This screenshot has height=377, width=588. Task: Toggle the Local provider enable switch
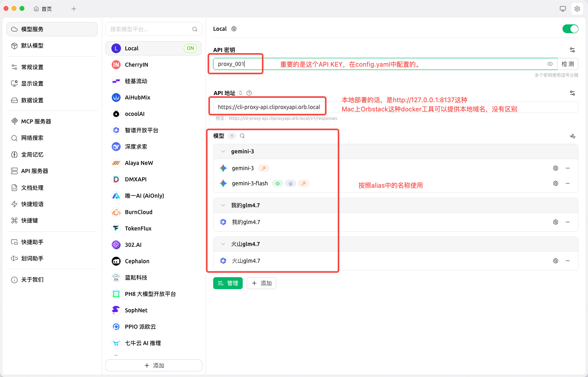570,29
